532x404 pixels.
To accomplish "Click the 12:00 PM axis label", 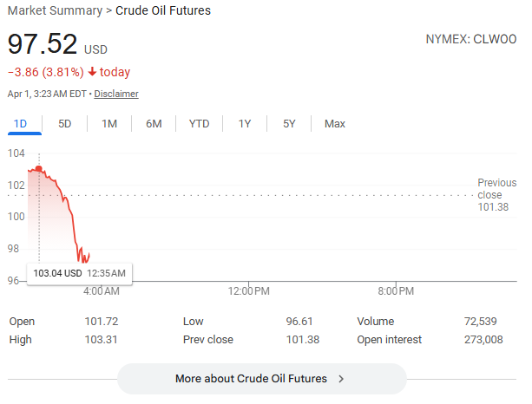I will [250, 290].
